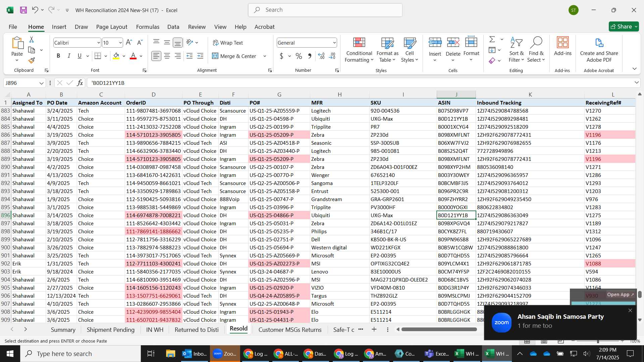Open the Add-ins icon
This screenshot has width=644, height=362.
coord(562,46)
